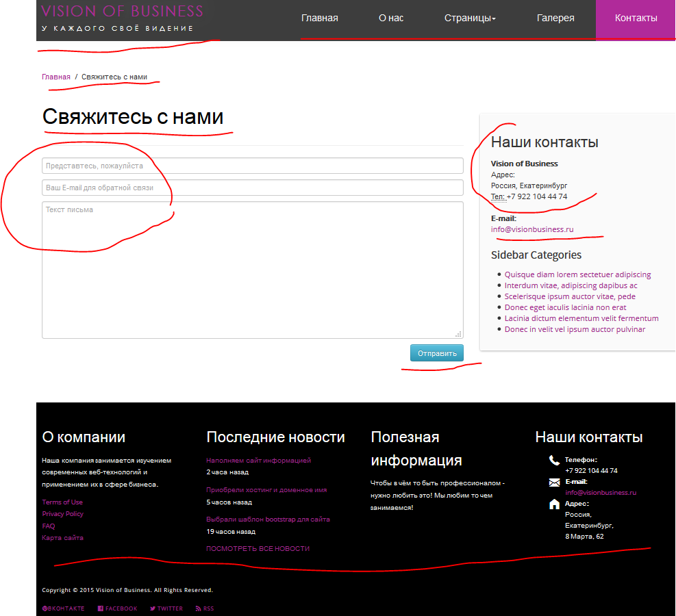Click the phone icon in footer contacts

pos(554,460)
